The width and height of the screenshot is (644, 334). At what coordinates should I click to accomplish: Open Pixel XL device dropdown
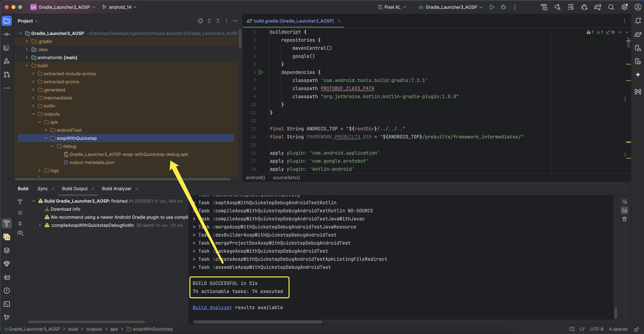(392, 7)
